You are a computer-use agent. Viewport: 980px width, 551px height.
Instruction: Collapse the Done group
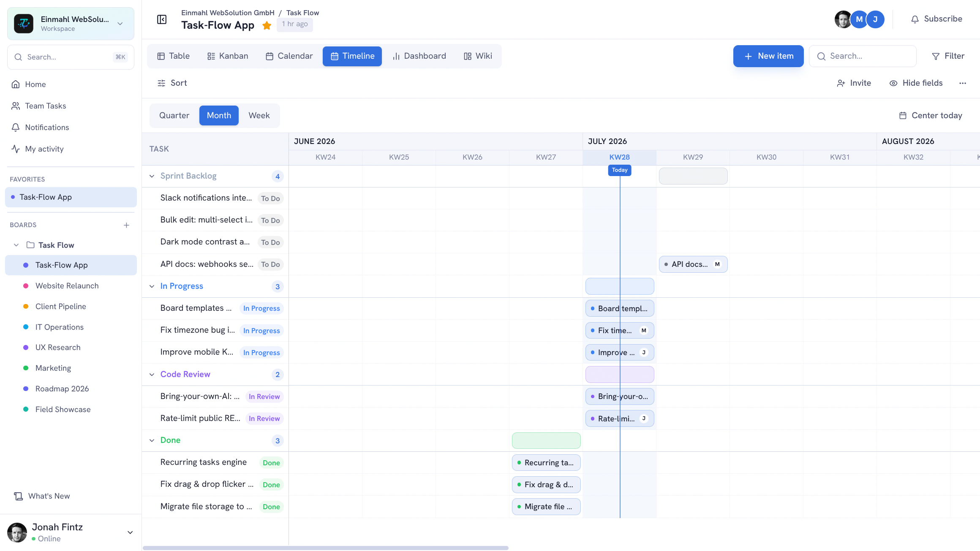152,440
